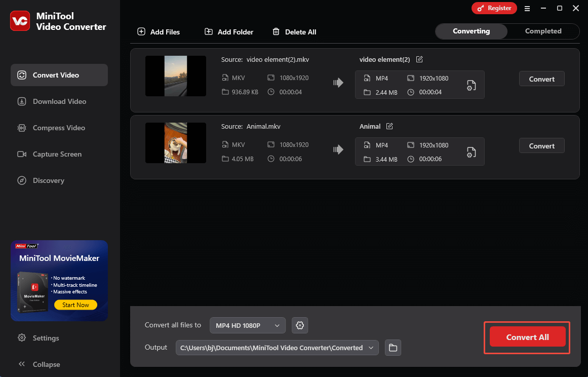The width and height of the screenshot is (588, 377).
Task: Click the gear icon beside format dropdown
Action: pyautogui.click(x=300, y=325)
